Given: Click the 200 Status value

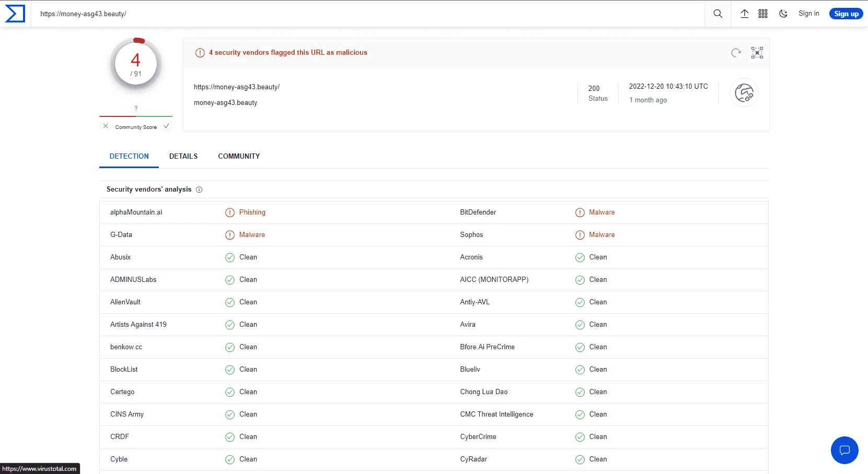Looking at the screenshot, I should (x=594, y=88).
